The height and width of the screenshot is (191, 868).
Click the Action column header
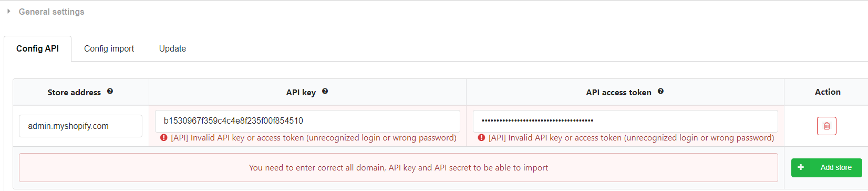pyautogui.click(x=828, y=92)
